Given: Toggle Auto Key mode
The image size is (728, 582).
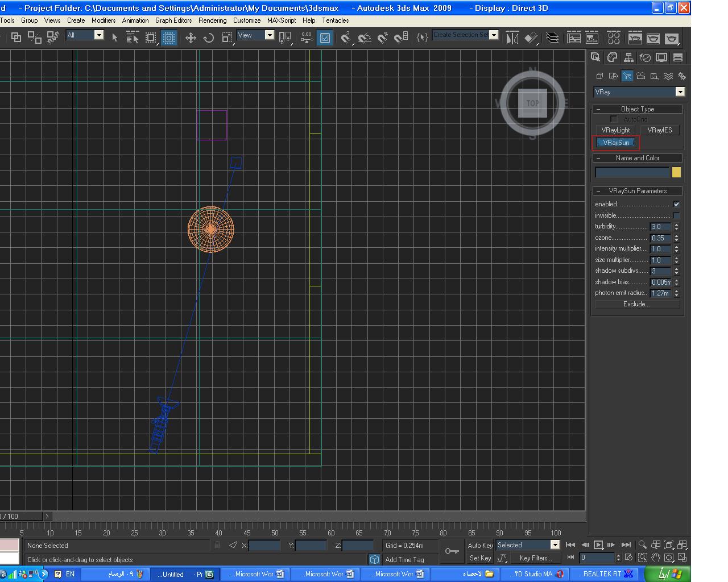Looking at the screenshot, I should [479, 545].
